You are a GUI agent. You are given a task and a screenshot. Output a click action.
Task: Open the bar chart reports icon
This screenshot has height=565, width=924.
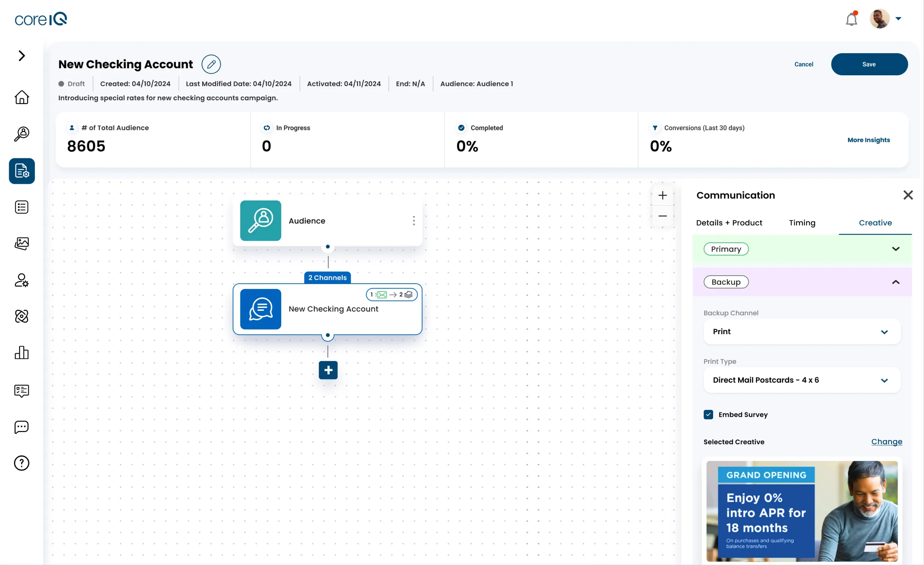pos(22,353)
